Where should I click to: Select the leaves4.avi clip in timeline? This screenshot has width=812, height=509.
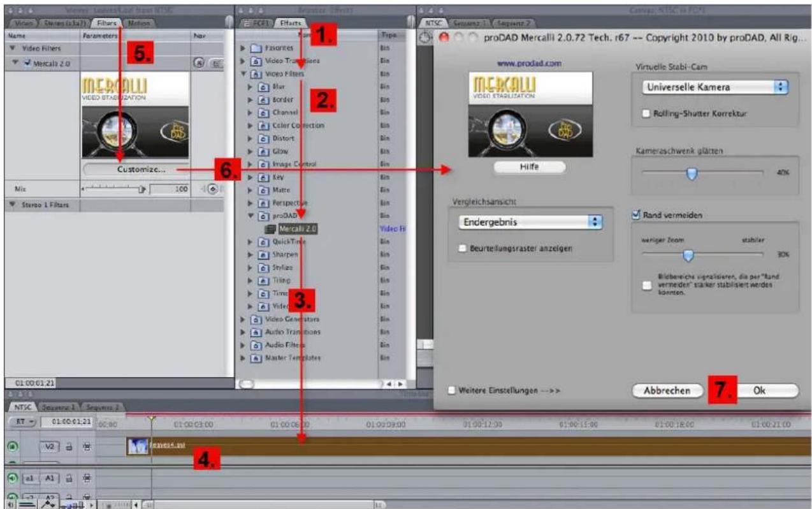pos(469,446)
